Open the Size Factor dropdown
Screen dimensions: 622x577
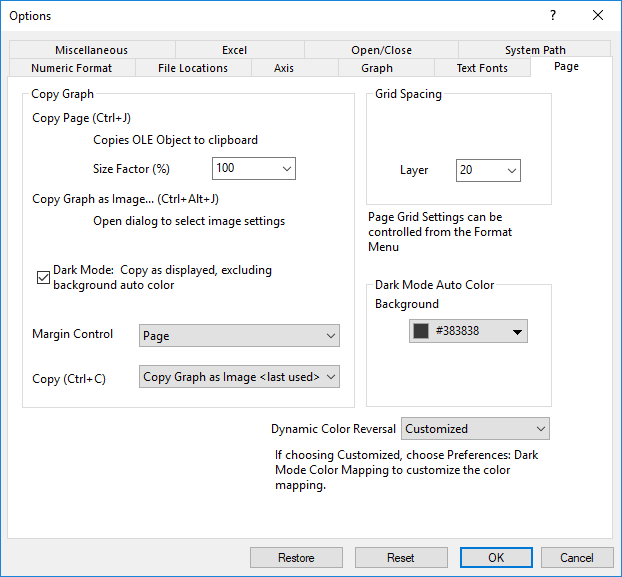[254, 169]
